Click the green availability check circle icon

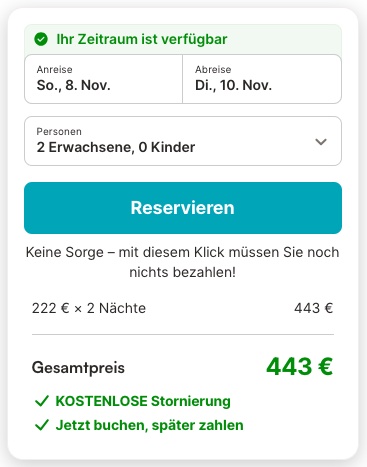click(x=41, y=39)
